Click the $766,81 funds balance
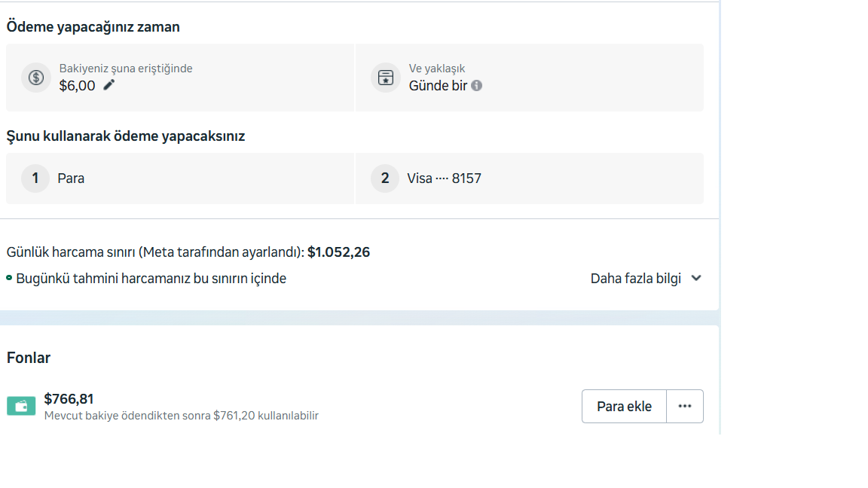The image size is (868, 488). [x=69, y=399]
